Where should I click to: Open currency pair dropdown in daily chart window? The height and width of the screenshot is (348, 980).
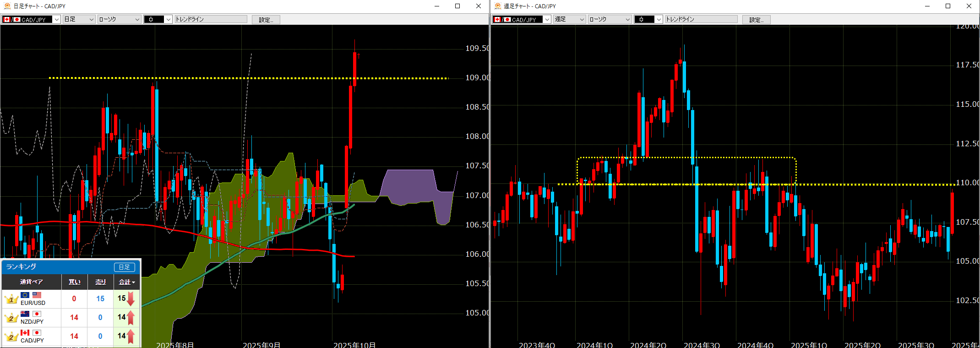[x=31, y=19]
